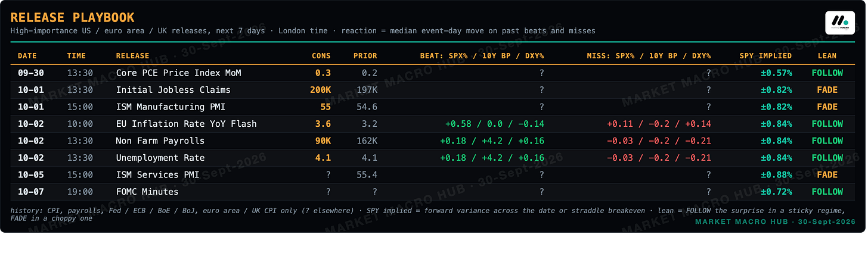Click the 10:00 time for EU Inflation
Screen dimensions: 868x253
(x=80, y=124)
